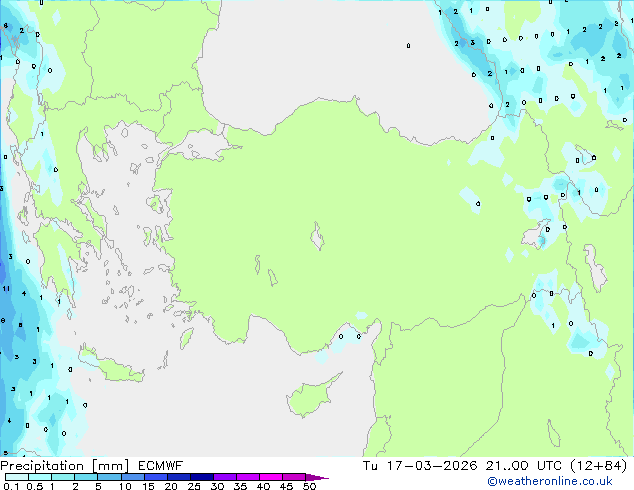Click the lone '0' value over the Black Sea
Image resolution: width=634 pixels, height=490 pixels.
(408, 46)
